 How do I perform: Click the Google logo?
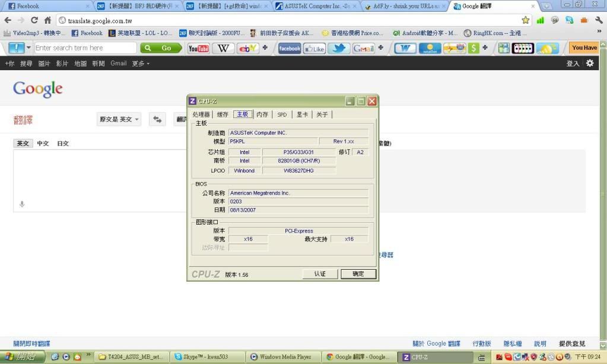click(37, 89)
